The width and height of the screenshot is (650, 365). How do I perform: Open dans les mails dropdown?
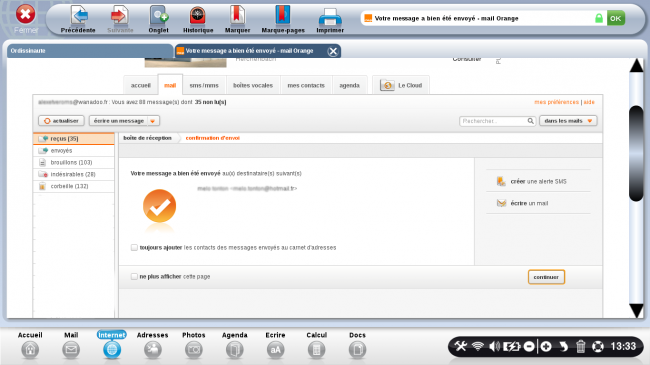[x=568, y=121]
